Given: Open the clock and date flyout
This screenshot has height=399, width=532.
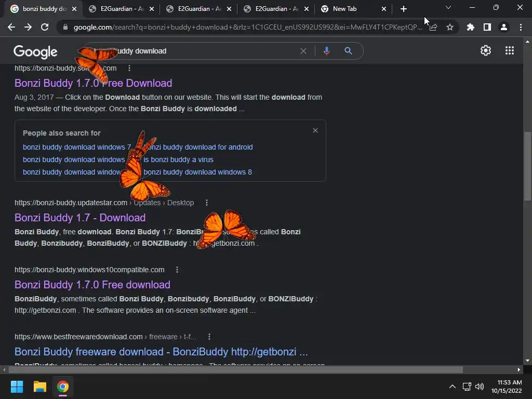Looking at the screenshot, I should [507, 387].
